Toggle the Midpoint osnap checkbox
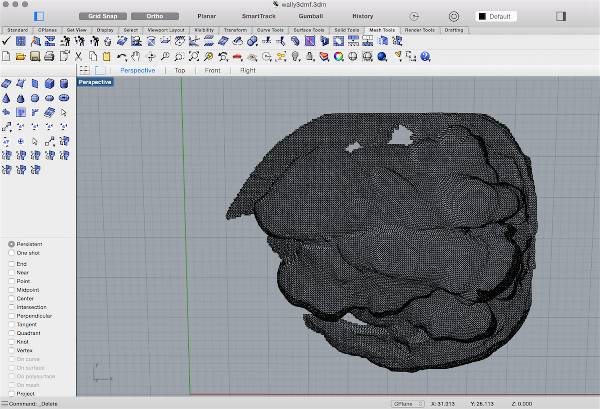600x409 pixels. point(12,290)
